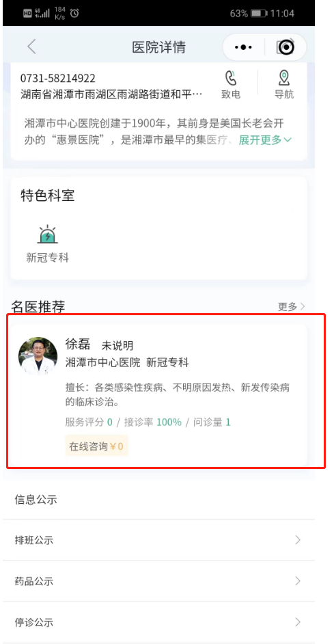Select the 信息公示 section heading
The height and width of the screenshot is (644, 334).
click(36, 500)
